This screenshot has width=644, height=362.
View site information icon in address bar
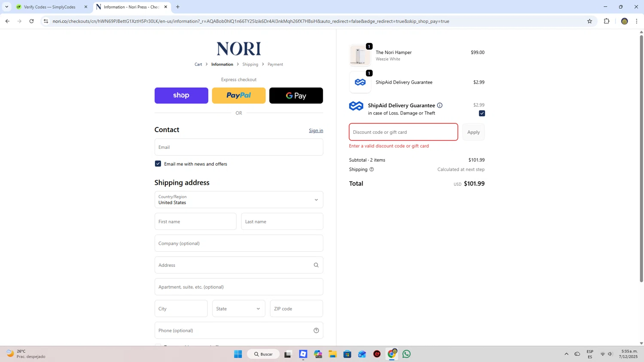coord(46,21)
